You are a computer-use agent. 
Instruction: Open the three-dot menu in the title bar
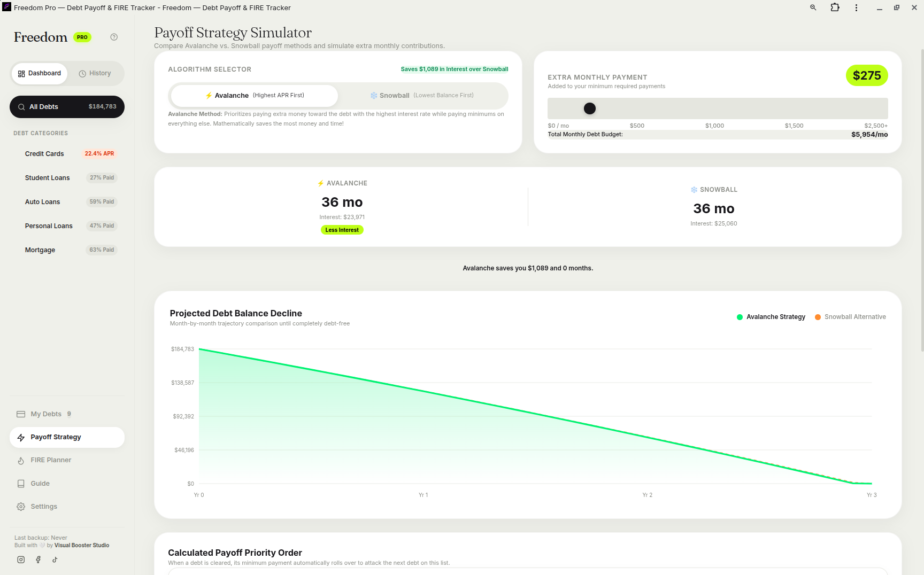(x=856, y=7)
